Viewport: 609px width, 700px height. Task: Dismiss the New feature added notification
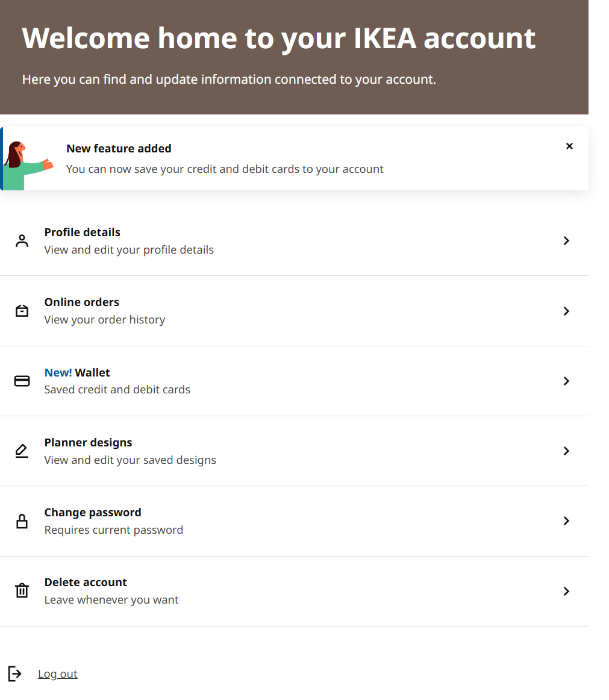pos(569,146)
